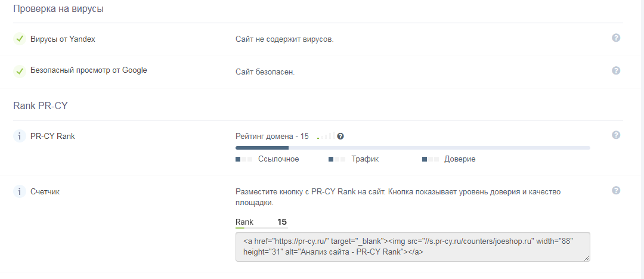Open help for Безопасный просмотр от Google row
Screen dimensions: 644x279
(x=616, y=70)
